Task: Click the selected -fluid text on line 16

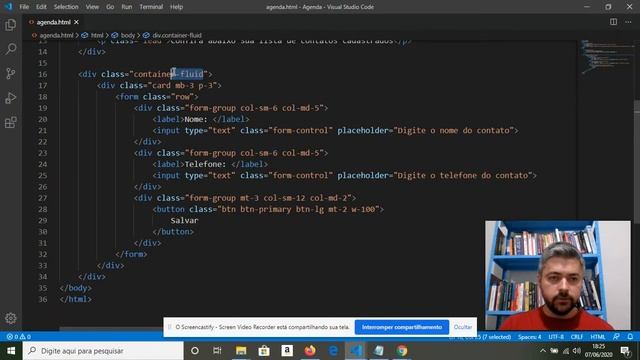Action: (187, 74)
